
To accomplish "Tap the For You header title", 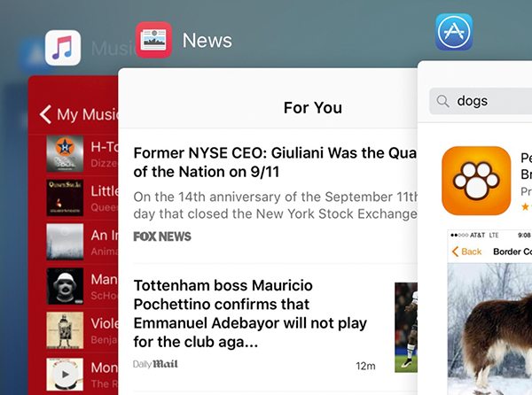I will tap(313, 108).
